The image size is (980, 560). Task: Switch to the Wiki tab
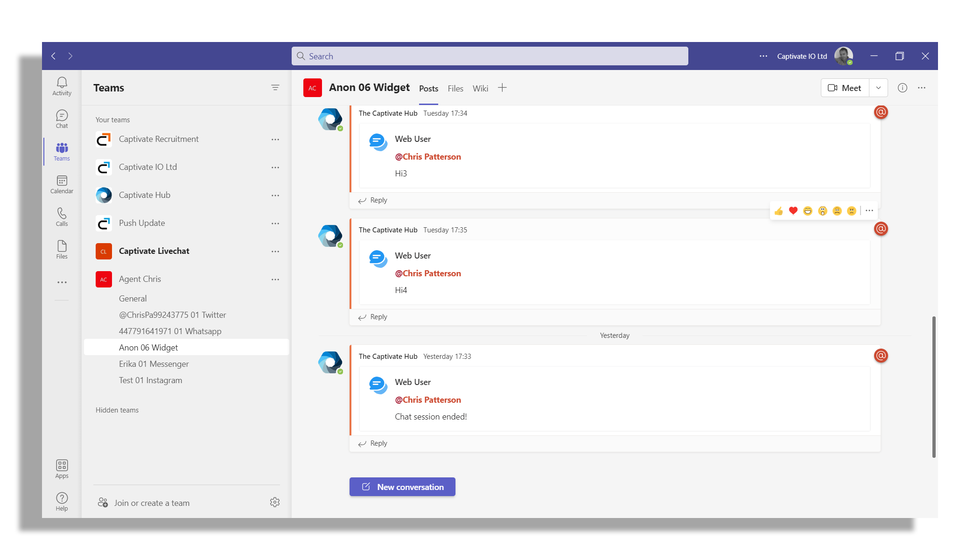click(x=480, y=89)
